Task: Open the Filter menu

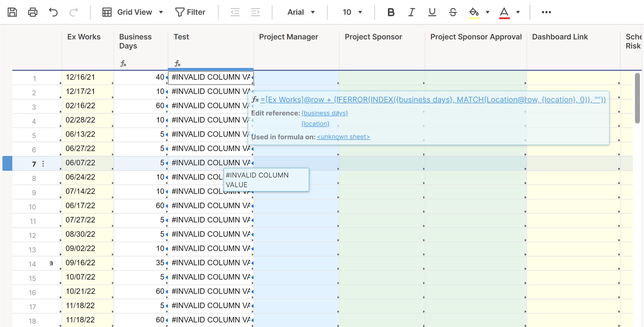Action: pyautogui.click(x=190, y=12)
